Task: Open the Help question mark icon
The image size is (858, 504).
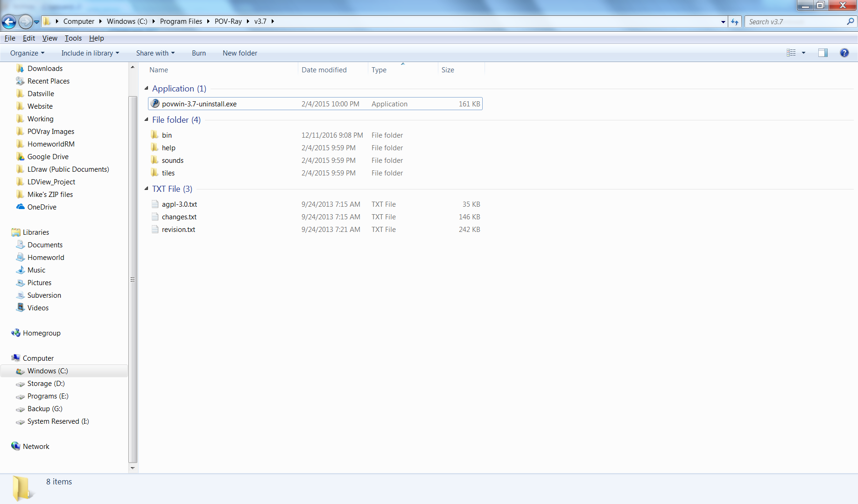Action: tap(844, 53)
